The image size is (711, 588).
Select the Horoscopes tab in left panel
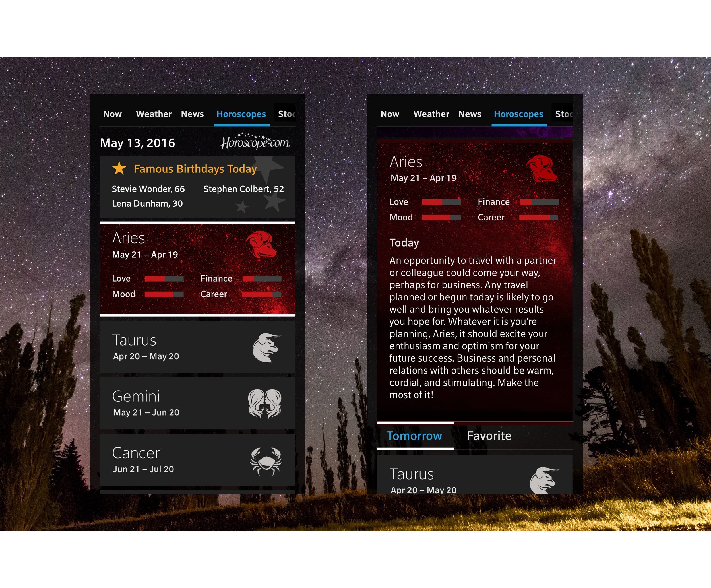tap(241, 114)
